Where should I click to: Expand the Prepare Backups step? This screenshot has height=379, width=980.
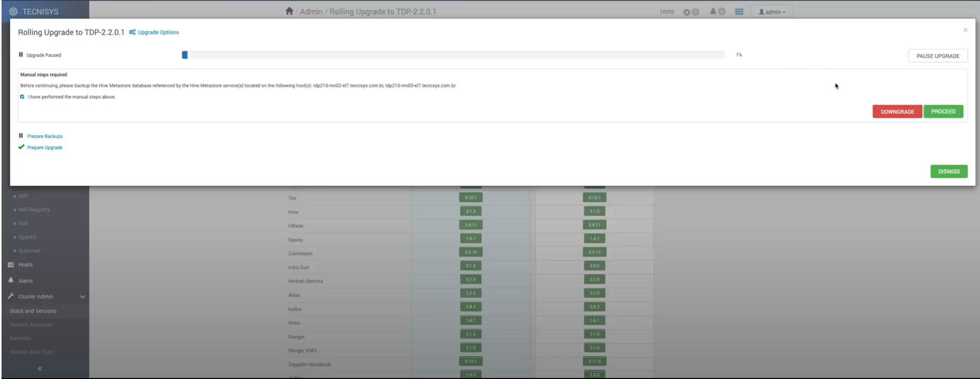45,137
